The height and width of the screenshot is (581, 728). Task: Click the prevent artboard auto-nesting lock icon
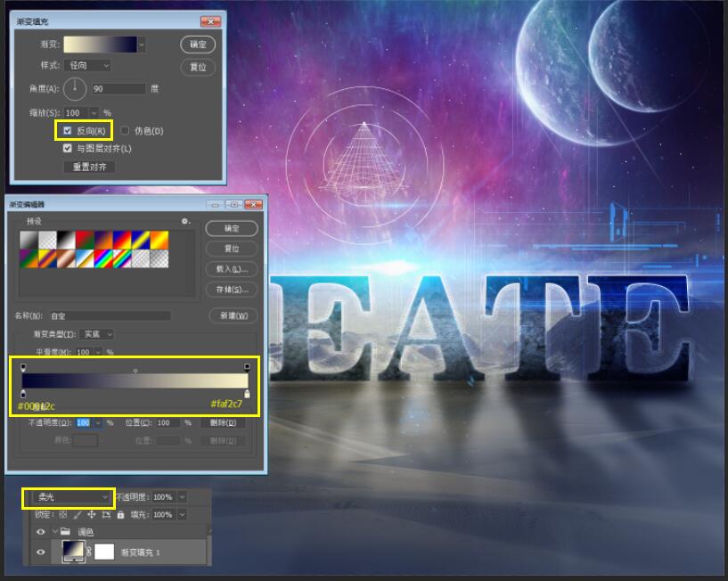106,514
